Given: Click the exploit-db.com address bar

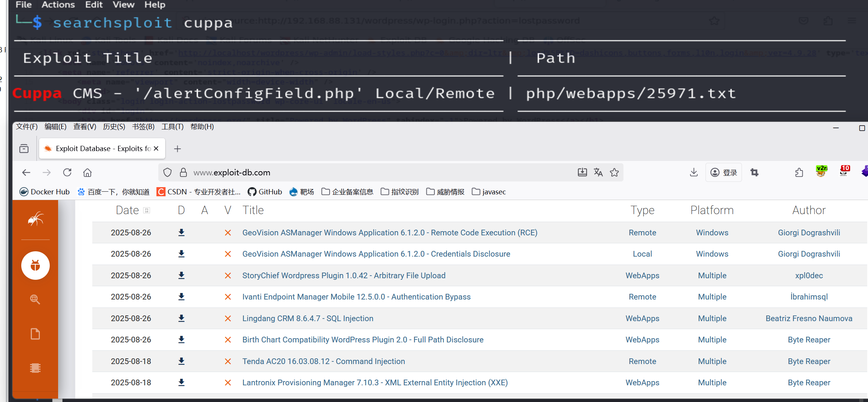Looking at the screenshot, I should 342,173.
